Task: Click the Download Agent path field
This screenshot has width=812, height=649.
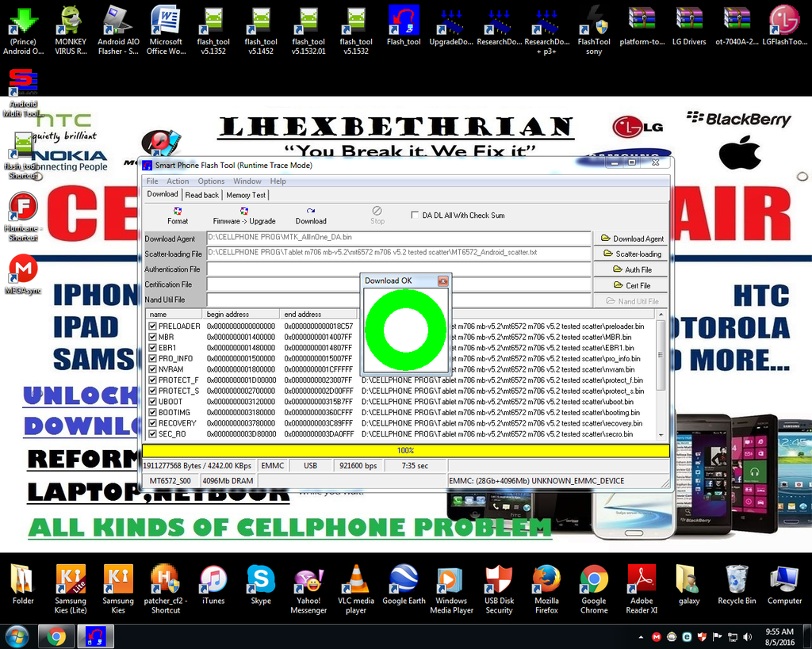Action: click(399, 238)
